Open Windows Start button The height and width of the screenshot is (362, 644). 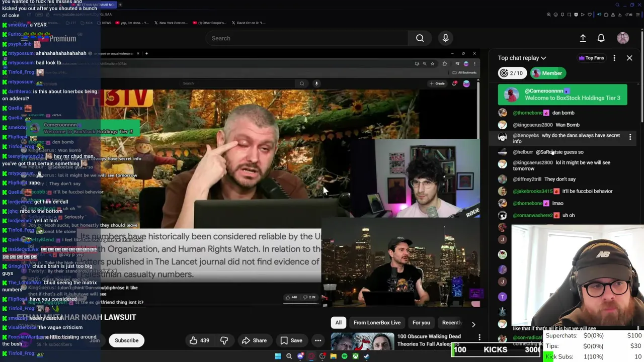[x=278, y=356]
